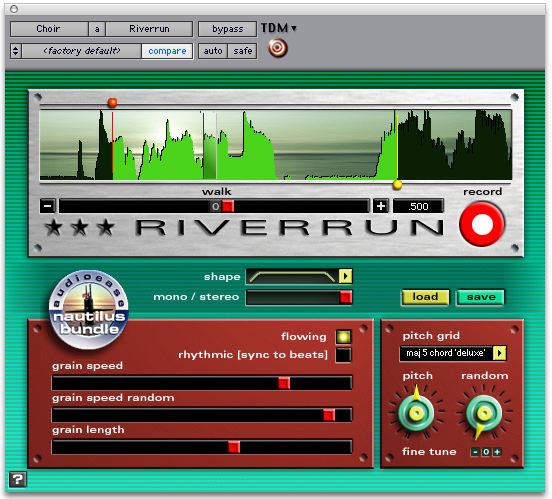Open the TDM dropdown menu
552x499 pixels.
(x=279, y=28)
